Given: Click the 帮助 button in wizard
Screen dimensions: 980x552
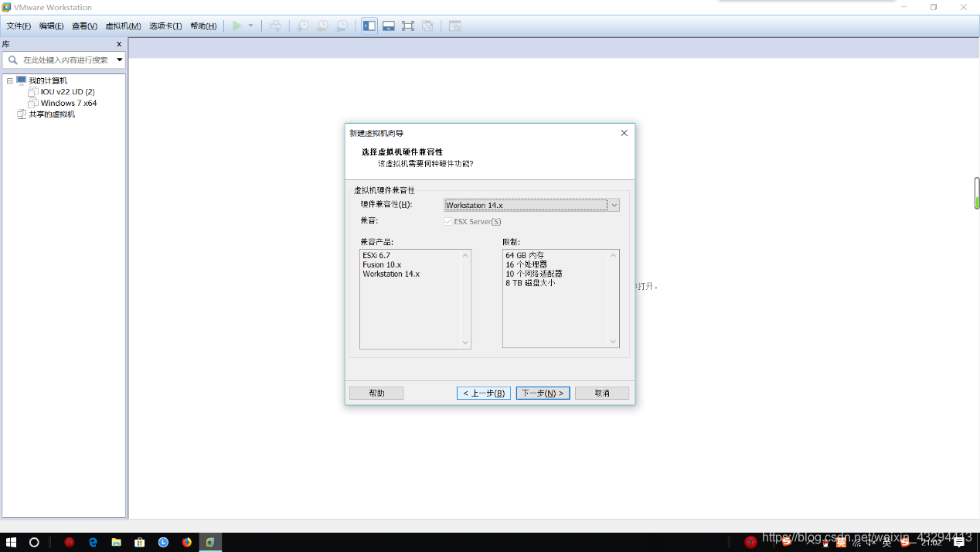Looking at the screenshot, I should [376, 393].
